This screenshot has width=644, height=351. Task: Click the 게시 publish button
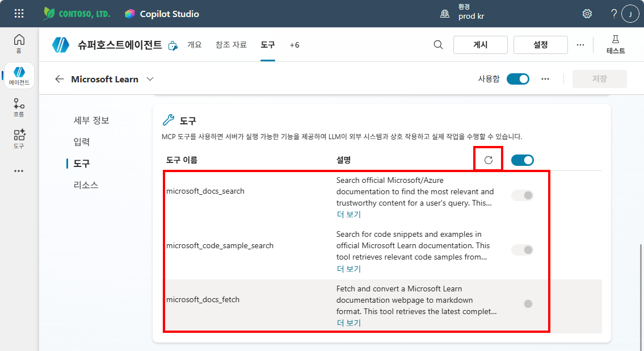[x=481, y=45]
